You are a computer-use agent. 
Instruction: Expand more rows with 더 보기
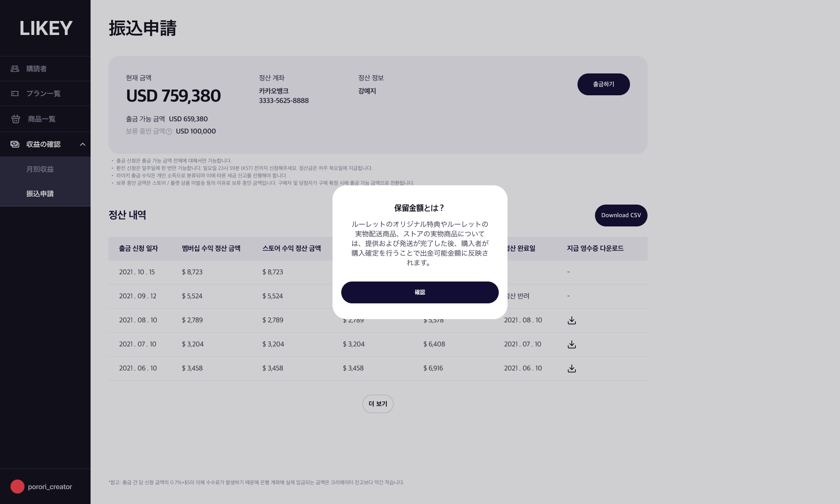(378, 404)
